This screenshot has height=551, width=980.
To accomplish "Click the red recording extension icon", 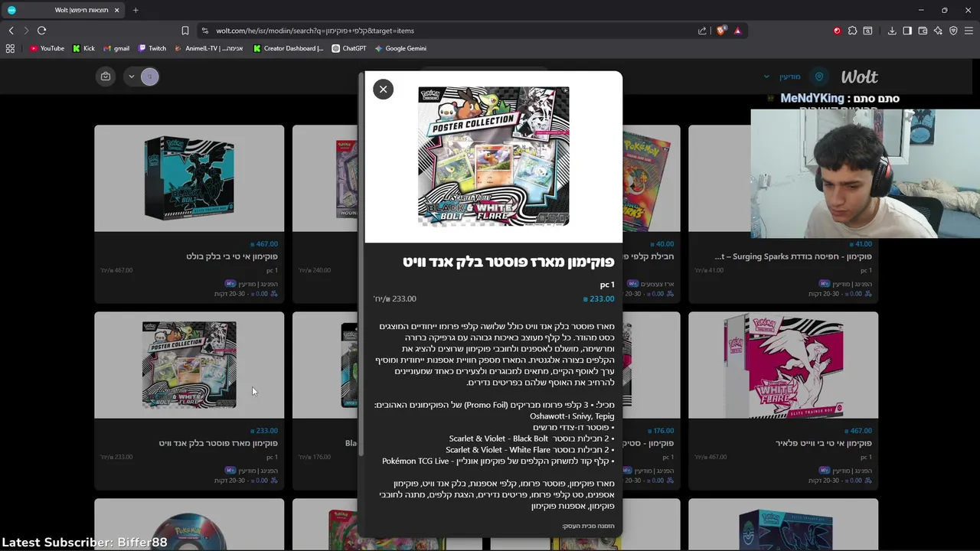I will [x=837, y=31].
